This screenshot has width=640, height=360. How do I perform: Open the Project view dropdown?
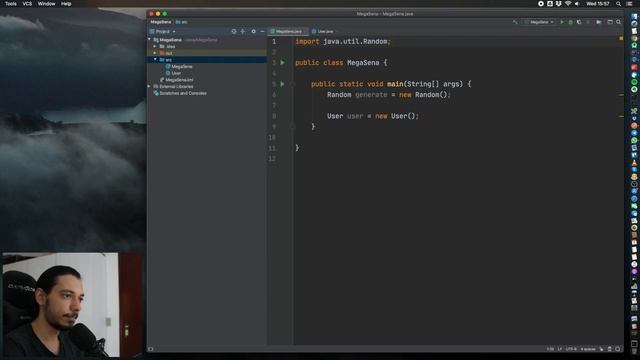tap(162, 31)
